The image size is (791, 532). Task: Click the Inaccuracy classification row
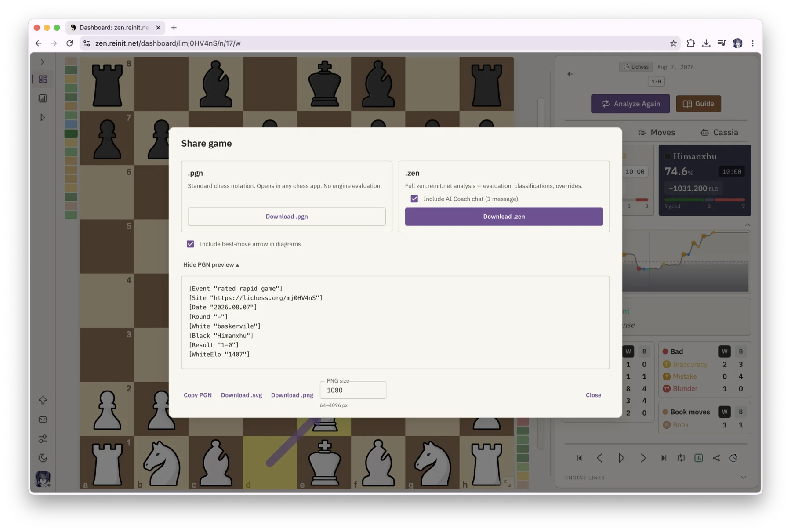[x=704, y=364]
